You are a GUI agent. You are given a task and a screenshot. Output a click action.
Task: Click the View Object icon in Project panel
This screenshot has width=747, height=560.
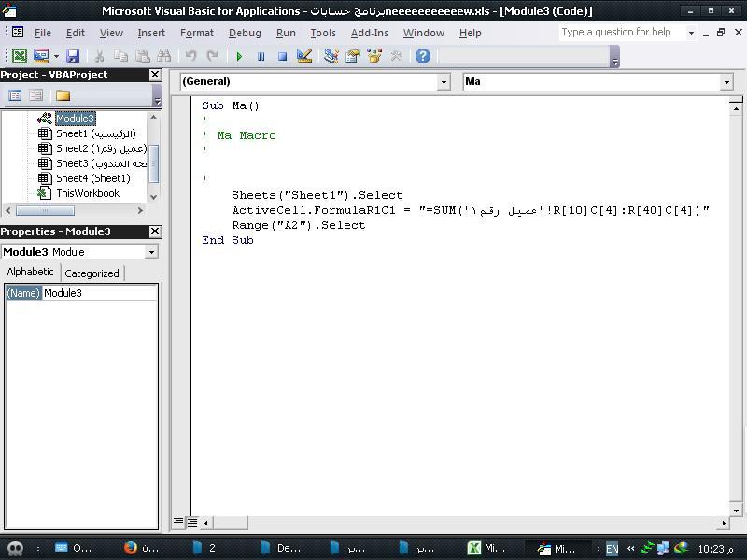click(35, 96)
